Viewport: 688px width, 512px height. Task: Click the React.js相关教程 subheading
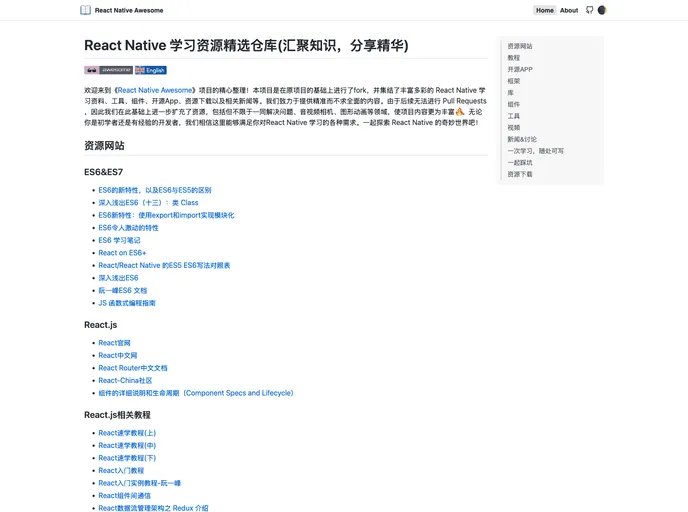pyautogui.click(x=117, y=415)
